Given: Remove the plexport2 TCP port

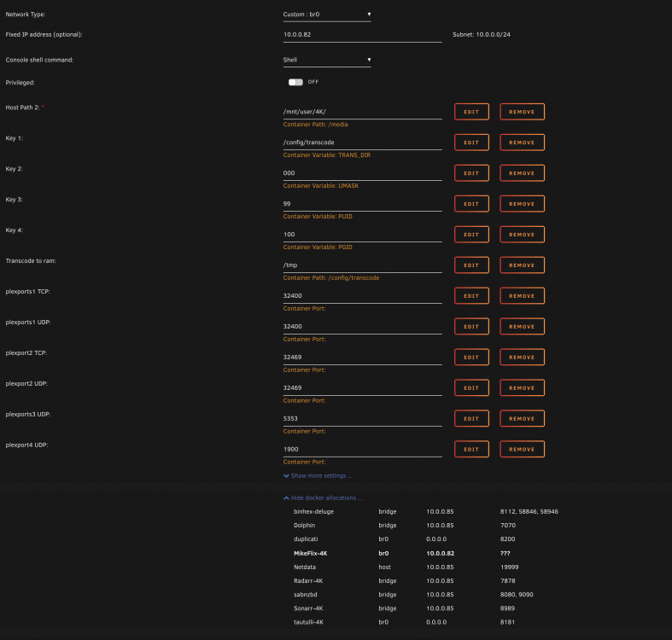Looking at the screenshot, I should [522, 358].
